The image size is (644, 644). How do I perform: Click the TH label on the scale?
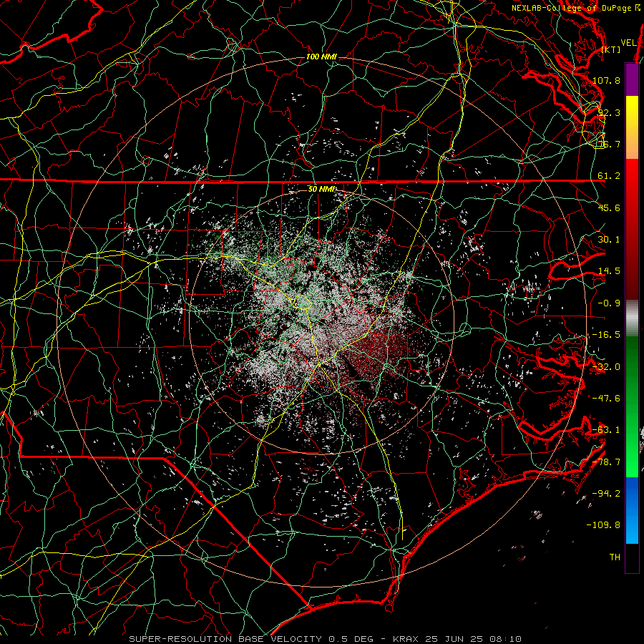click(615, 557)
